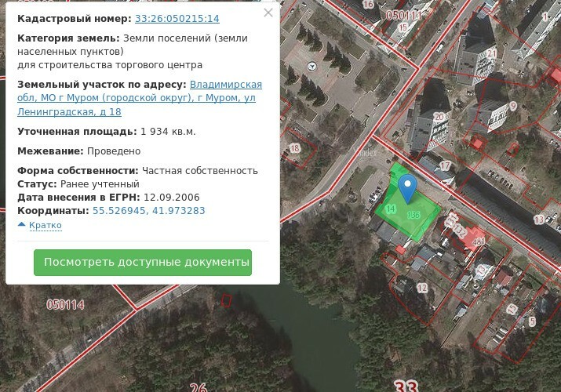The image size is (561, 392).
Task: Select parcel 9 on the map
Action: point(513,106)
